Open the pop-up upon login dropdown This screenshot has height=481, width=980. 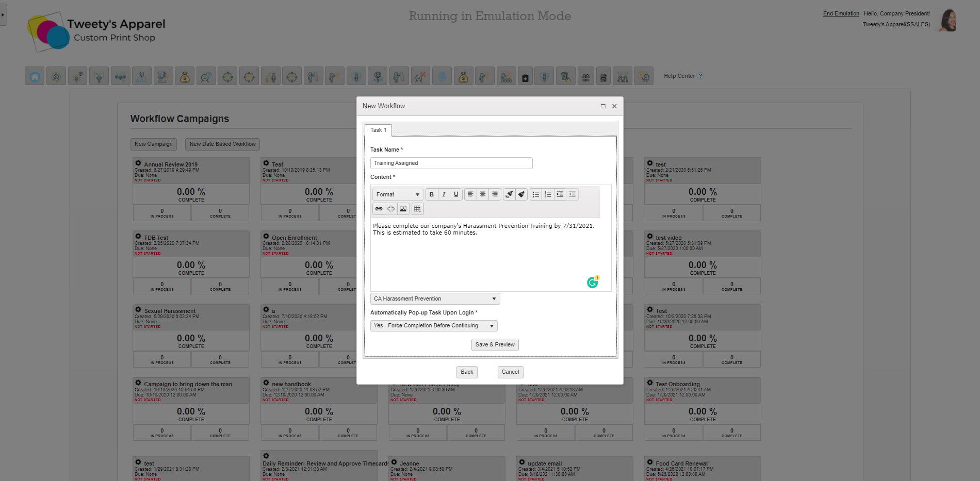point(434,326)
